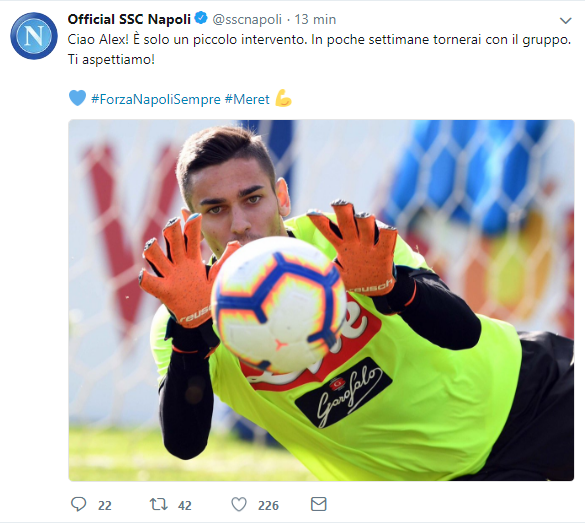Image resolution: width=585 pixels, height=531 pixels.
Task: Expand the tweet options chevron
Action: [x=566, y=21]
